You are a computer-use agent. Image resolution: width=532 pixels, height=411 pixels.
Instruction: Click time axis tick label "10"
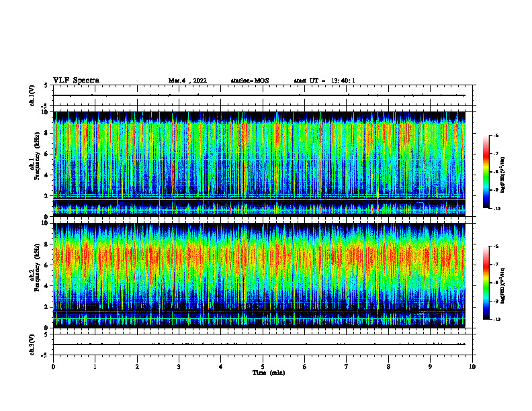[472, 367]
